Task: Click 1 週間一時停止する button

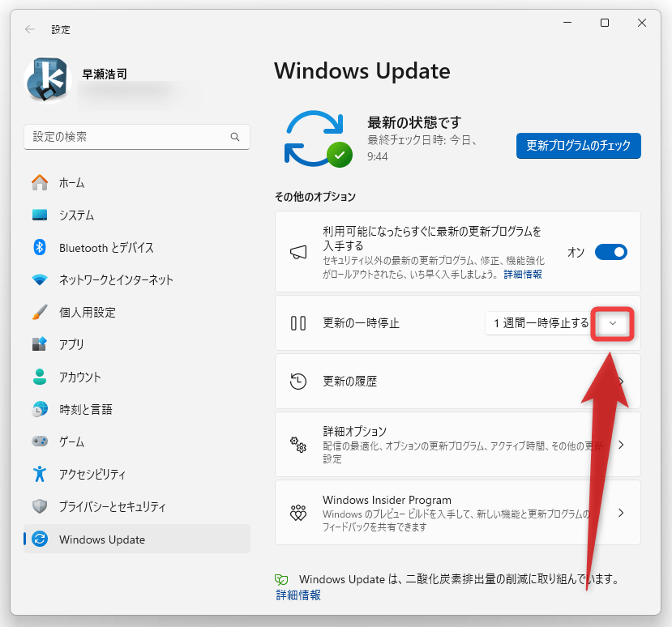Action: coord(541,323)
